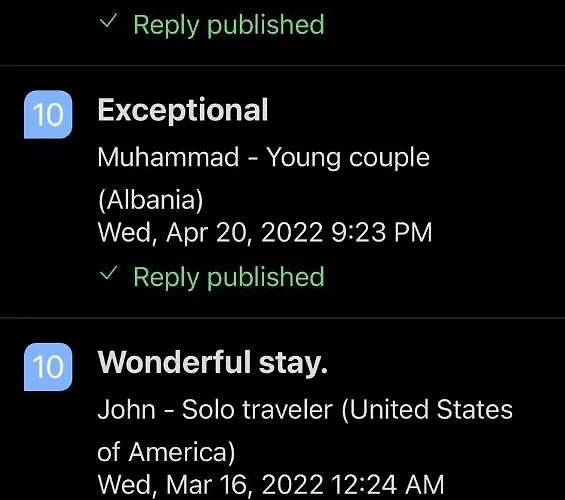Select the Young couple traveler type label
Image resolution: width=565 pixels, height=500 pixels.
pyautogui.click(x=348, y=158)
